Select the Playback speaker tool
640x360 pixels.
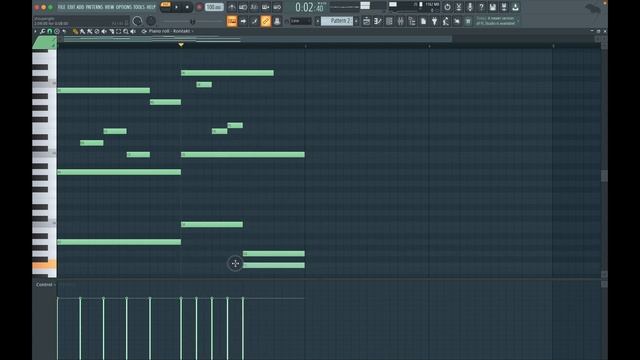point(133,31)
